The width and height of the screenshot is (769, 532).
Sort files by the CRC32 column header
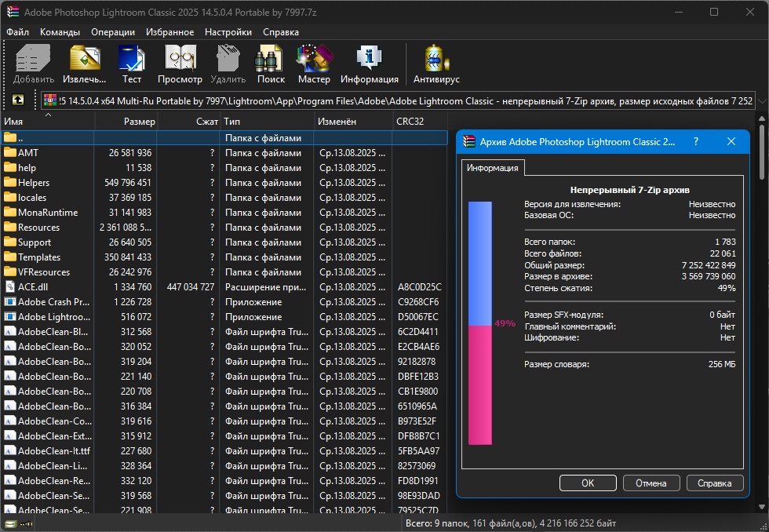[x=421, y=121]
